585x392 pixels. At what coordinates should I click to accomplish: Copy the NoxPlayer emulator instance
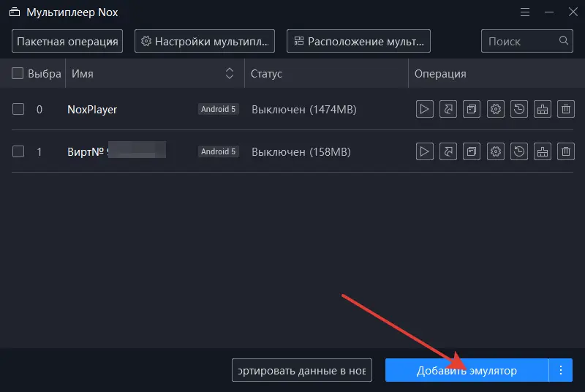472,109
